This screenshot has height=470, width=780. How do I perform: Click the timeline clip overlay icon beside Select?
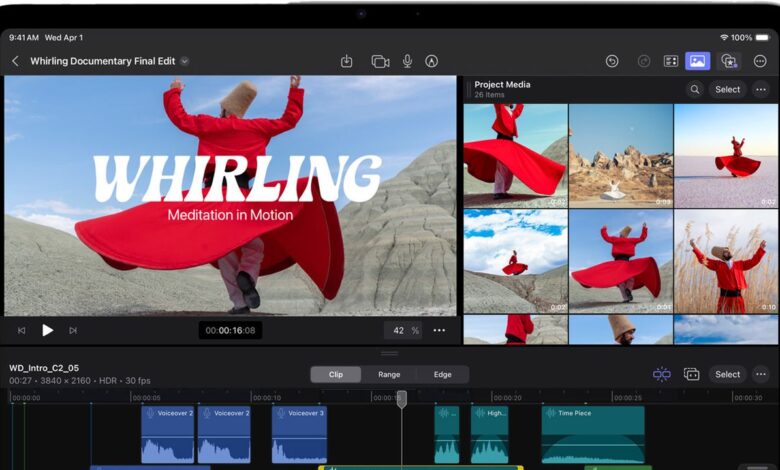click(691, 374)
